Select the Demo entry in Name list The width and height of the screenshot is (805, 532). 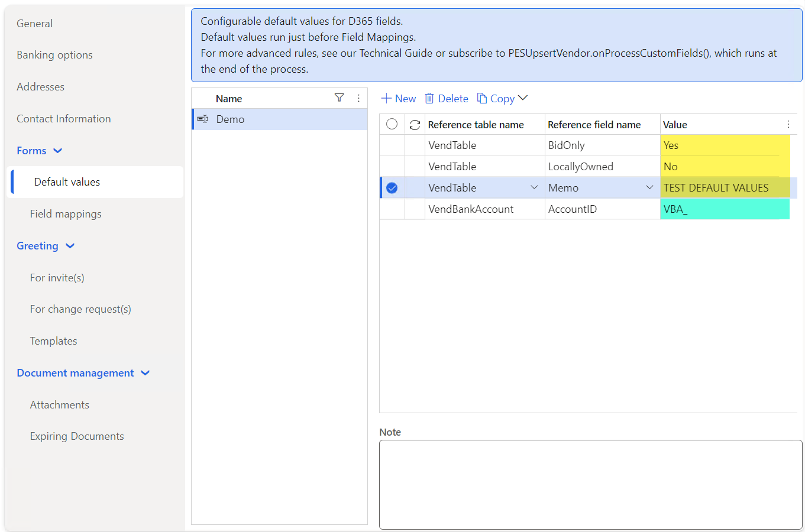click(x=280, y=119)
